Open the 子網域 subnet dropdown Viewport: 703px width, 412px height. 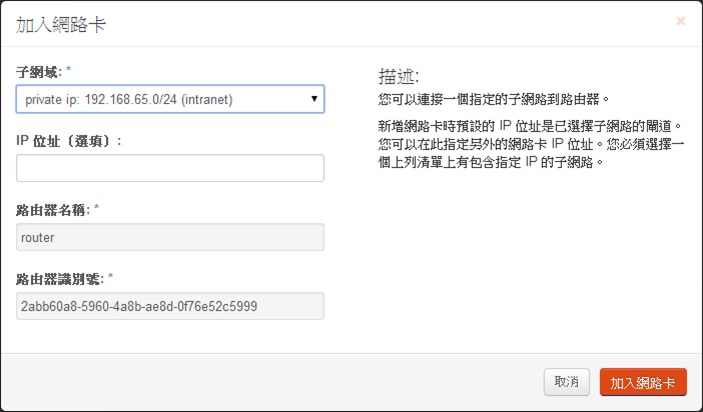[170, 98]
